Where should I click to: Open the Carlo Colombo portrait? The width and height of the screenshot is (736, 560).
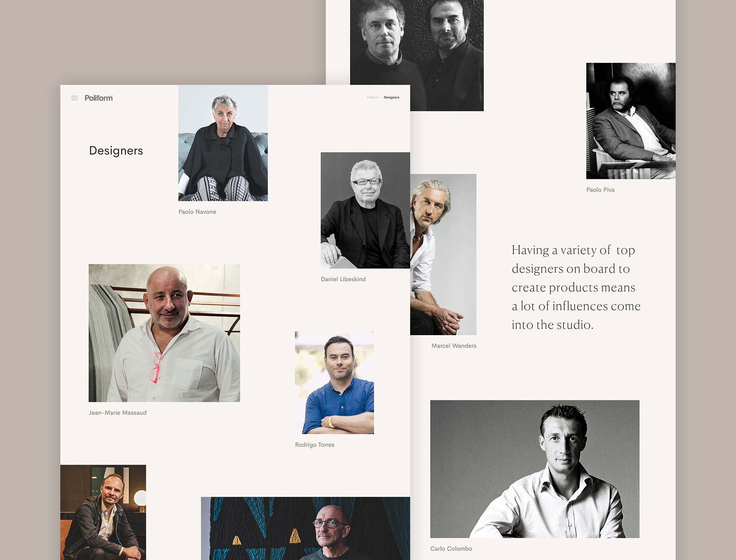tap(535, 469)
